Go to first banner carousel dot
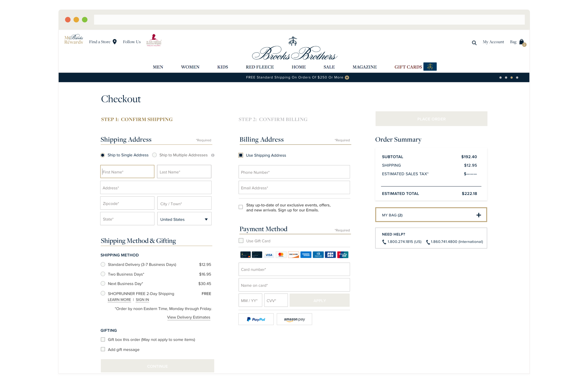Image resolution: width=588 pixels, height=385 pixels. point(501,78)
